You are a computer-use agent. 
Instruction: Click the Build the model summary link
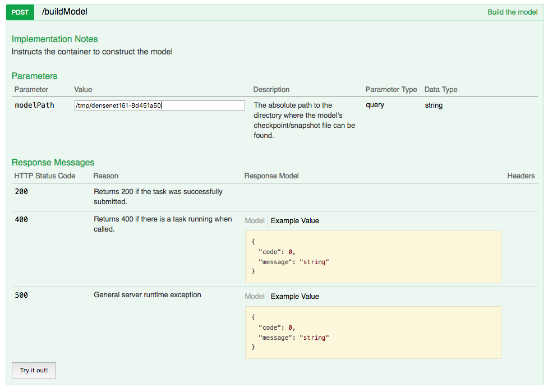pos(512,12)
